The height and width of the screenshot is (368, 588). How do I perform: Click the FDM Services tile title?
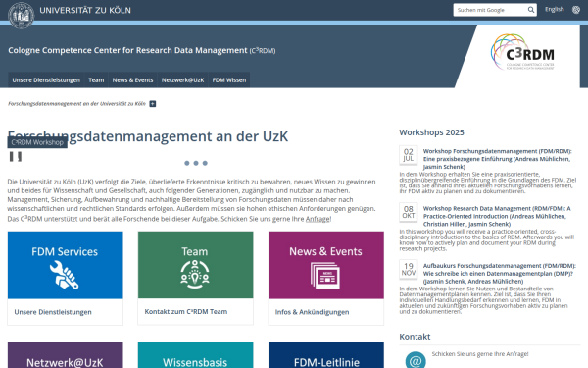tap(65, 251)
